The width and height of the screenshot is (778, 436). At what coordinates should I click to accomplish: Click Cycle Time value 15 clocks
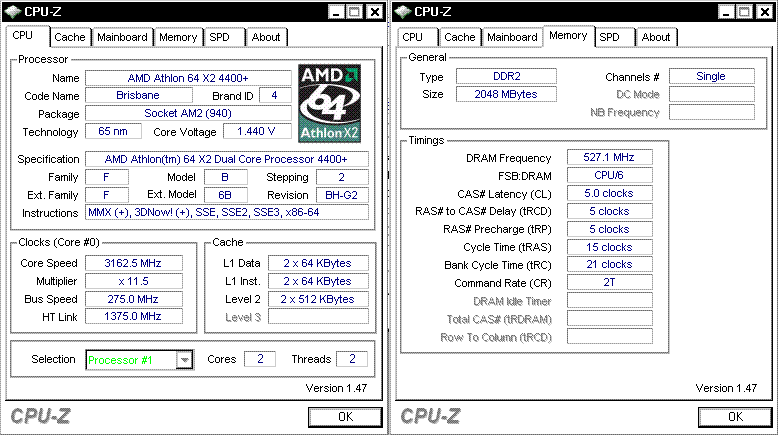pos(609,247)
